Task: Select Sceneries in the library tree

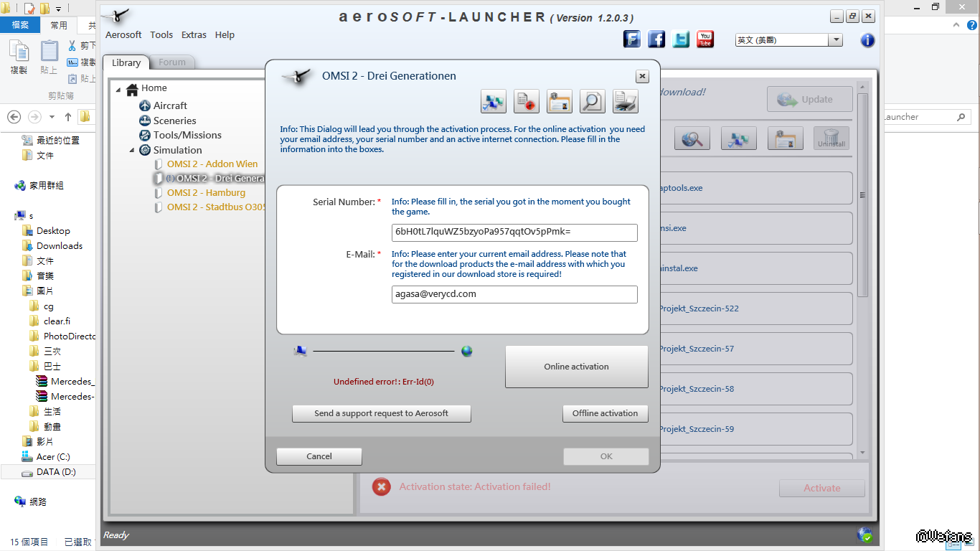Action: (x=174, y=121)
